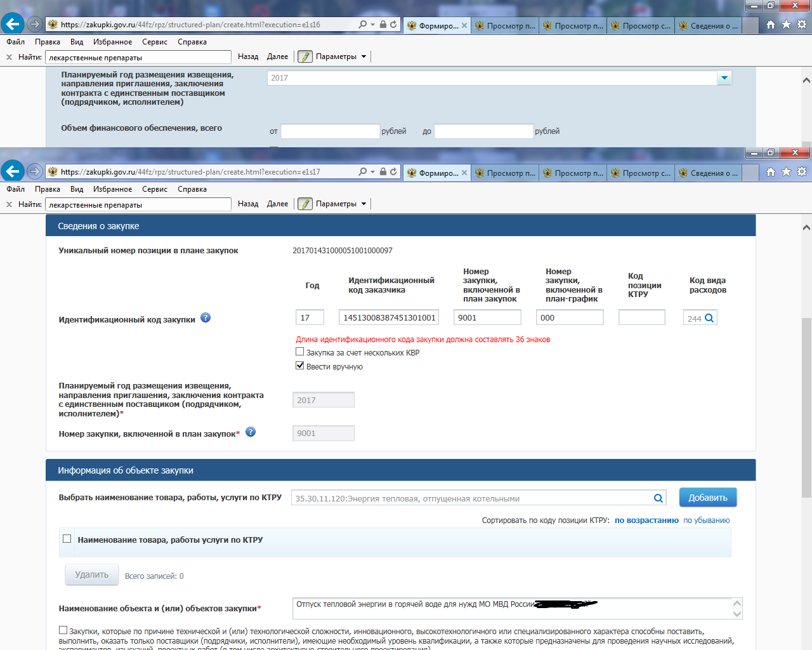The width and height of the screenshot is (812, 650).
Task: Open address bar dropdown arrow in upper window
Action: 373,24
